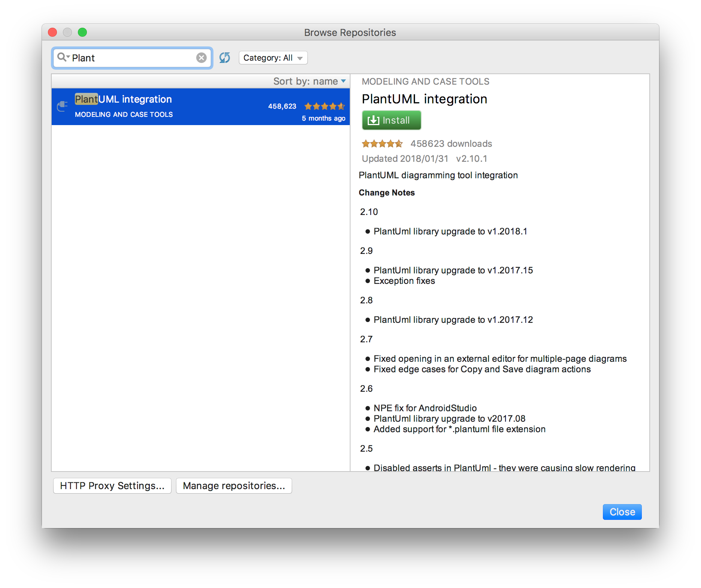Click star rating in the selected list row
Screen dimensions: 701x588
pos(324,106)
